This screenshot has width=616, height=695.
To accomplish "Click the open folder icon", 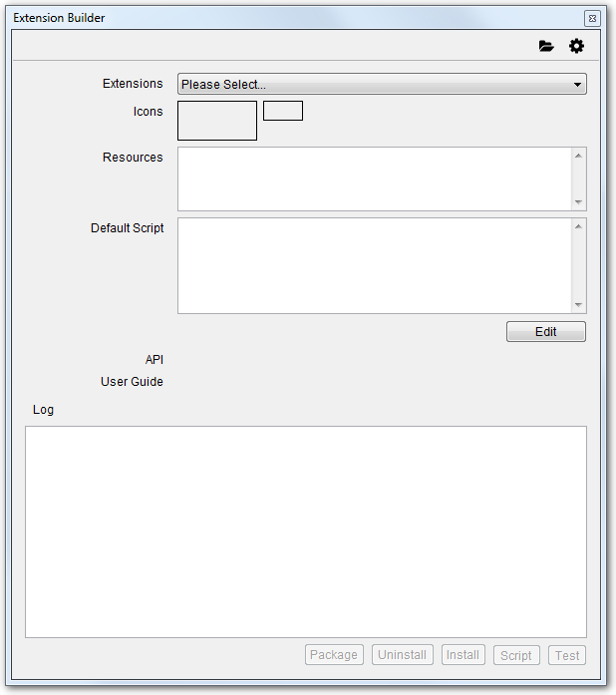I will coord(546,46).
